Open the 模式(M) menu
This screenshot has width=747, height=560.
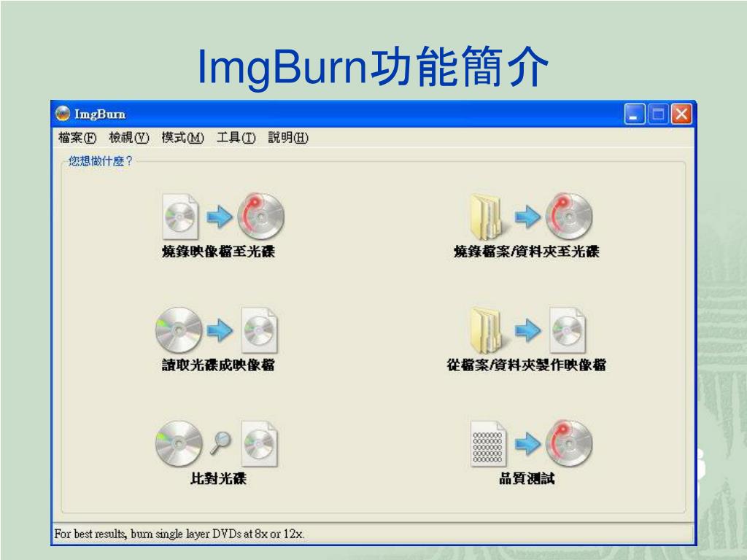click(x=182, y=138)
